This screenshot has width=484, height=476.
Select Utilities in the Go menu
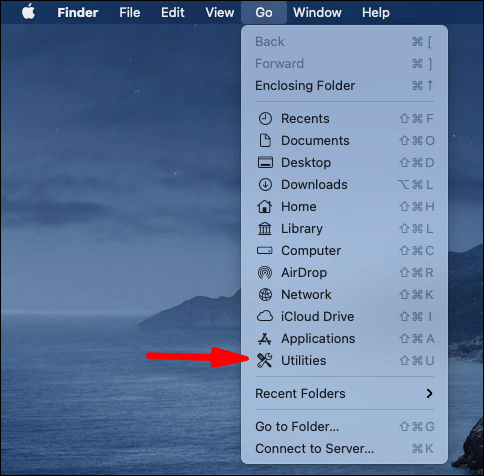(344, 361)
